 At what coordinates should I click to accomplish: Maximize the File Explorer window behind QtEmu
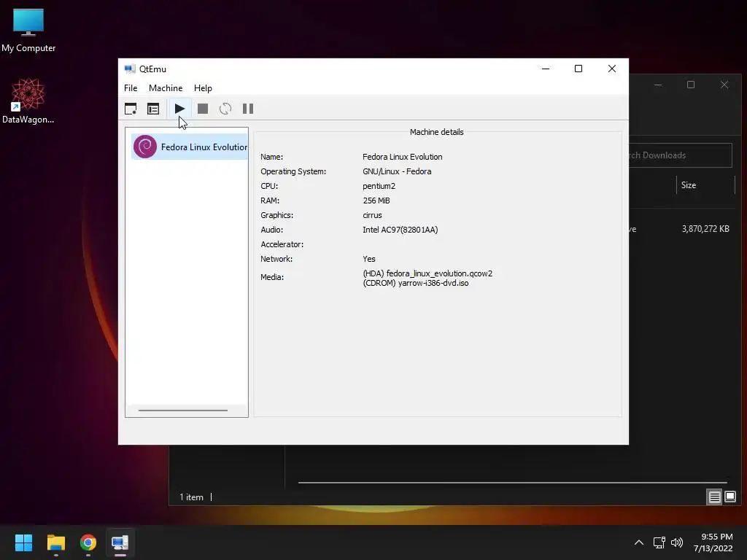(x=691, y=85)
